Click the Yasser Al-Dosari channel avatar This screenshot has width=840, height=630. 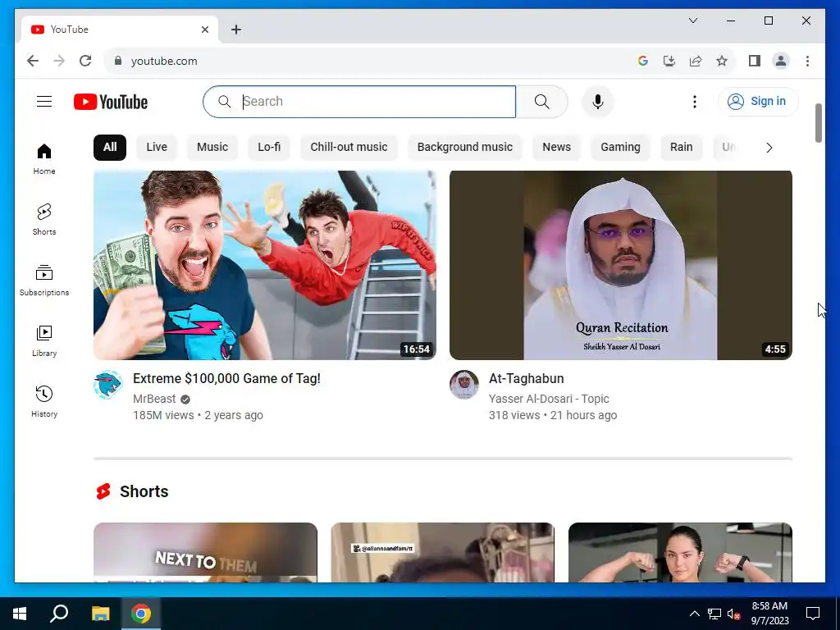tap(464, 385)
